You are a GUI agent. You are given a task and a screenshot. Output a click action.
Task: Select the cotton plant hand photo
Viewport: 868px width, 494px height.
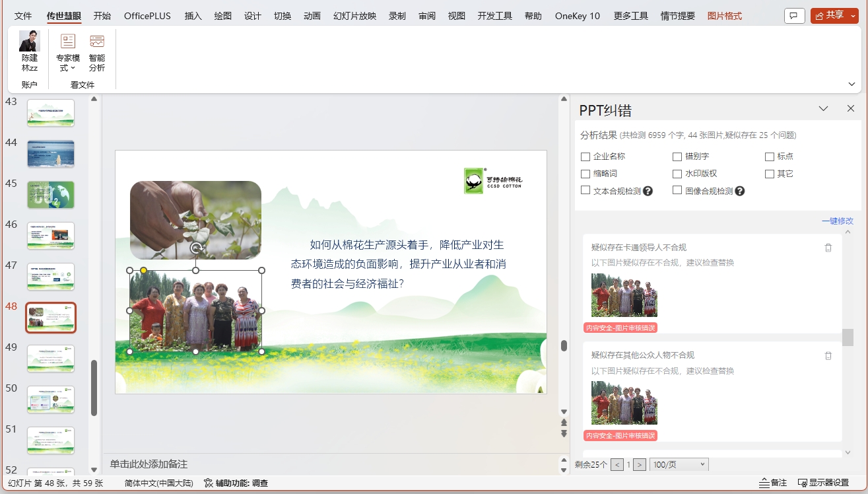[x=195, y=220]
